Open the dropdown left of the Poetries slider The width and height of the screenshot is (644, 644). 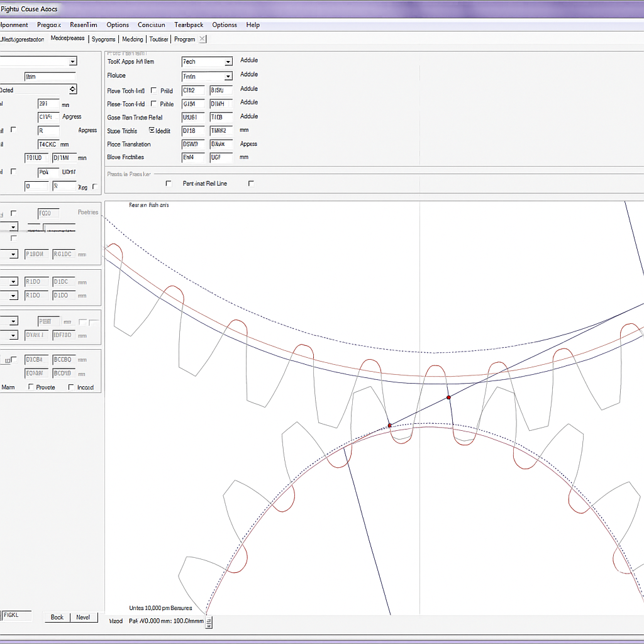(x=14, y=227)
